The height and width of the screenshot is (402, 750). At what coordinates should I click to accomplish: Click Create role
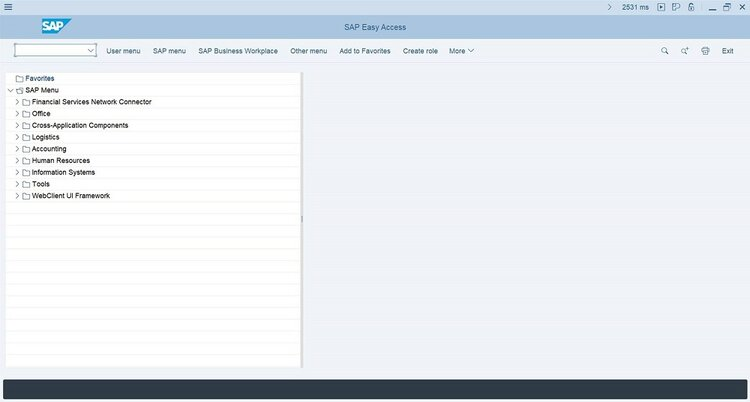[420, 51]
